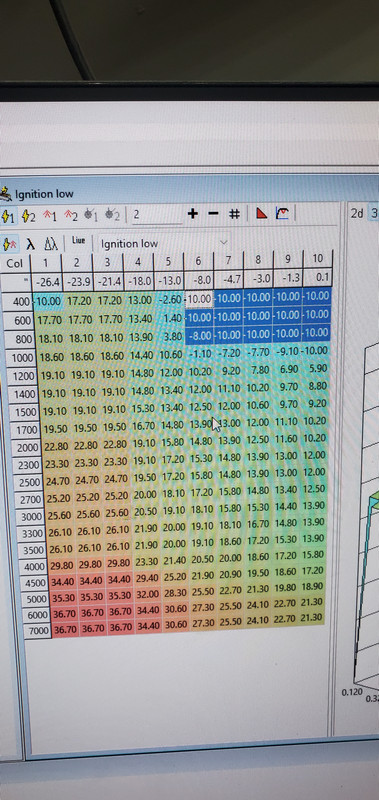Click the Ignition low window title icon

tap(6, 194)
